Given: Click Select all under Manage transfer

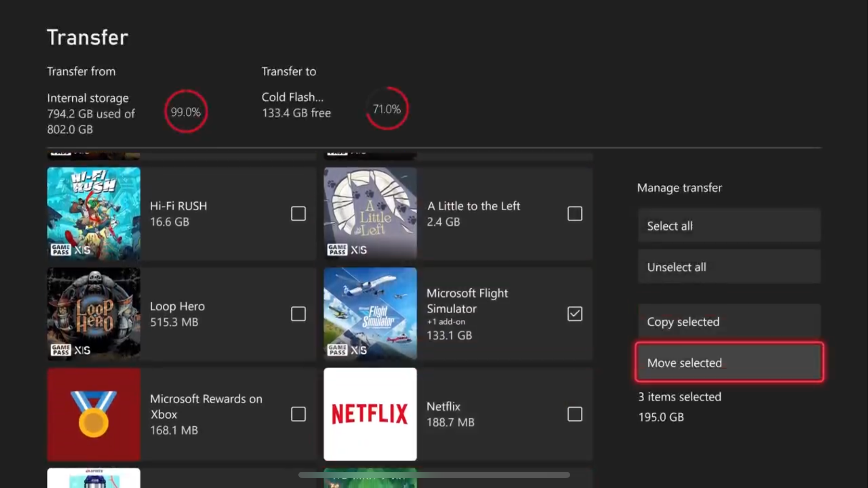Looking at the screenshot, I should coord(729,226).
